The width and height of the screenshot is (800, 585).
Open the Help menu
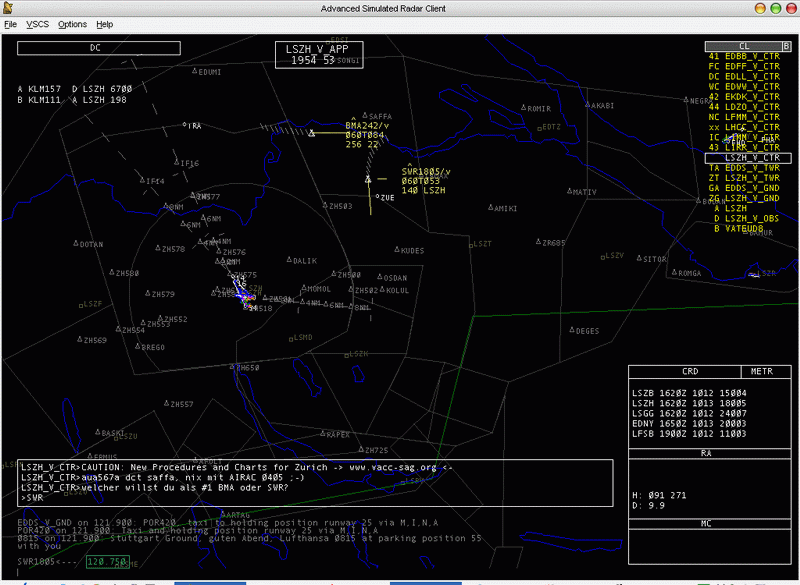104,23
